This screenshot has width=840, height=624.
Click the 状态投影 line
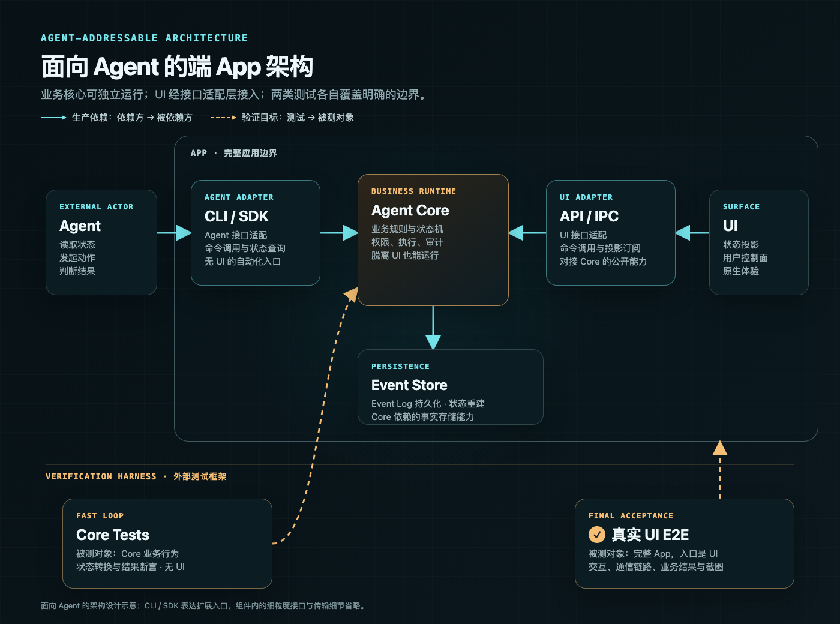pyautogui.click(x=741, y=245)
